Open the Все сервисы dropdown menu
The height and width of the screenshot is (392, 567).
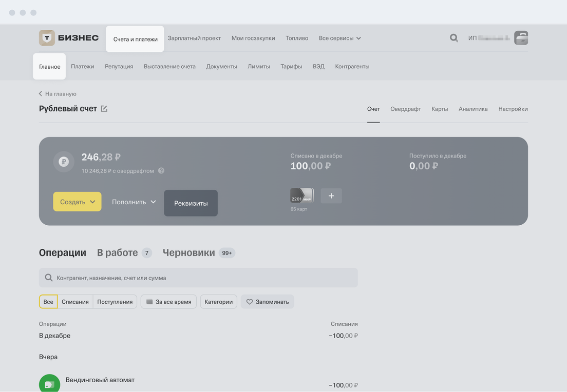point(339,38)
